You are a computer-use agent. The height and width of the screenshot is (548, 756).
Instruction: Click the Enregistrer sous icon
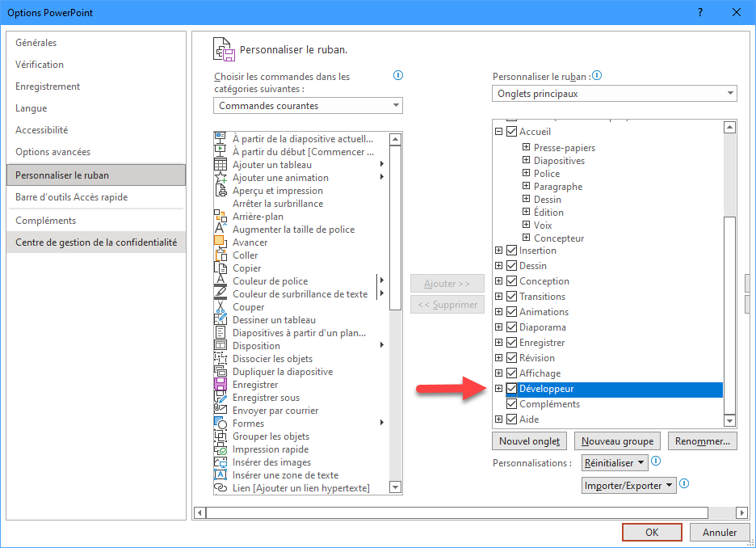tap(220, 398)
